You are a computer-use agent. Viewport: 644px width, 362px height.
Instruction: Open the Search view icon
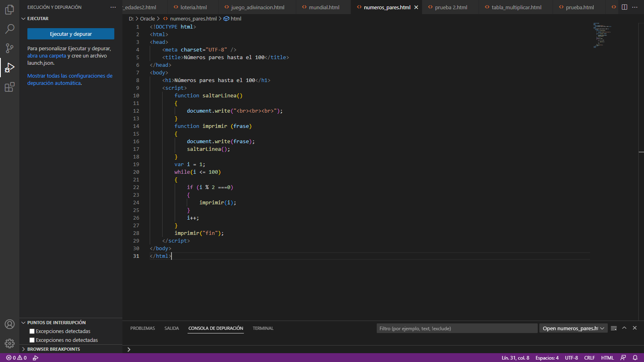coord(10,29)
